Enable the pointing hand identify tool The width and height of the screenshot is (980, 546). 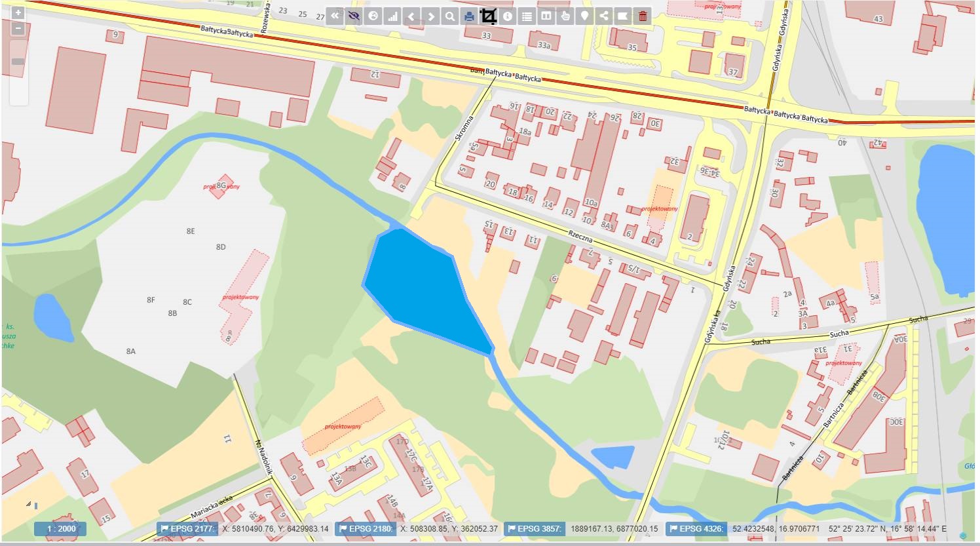click(566, 16)
